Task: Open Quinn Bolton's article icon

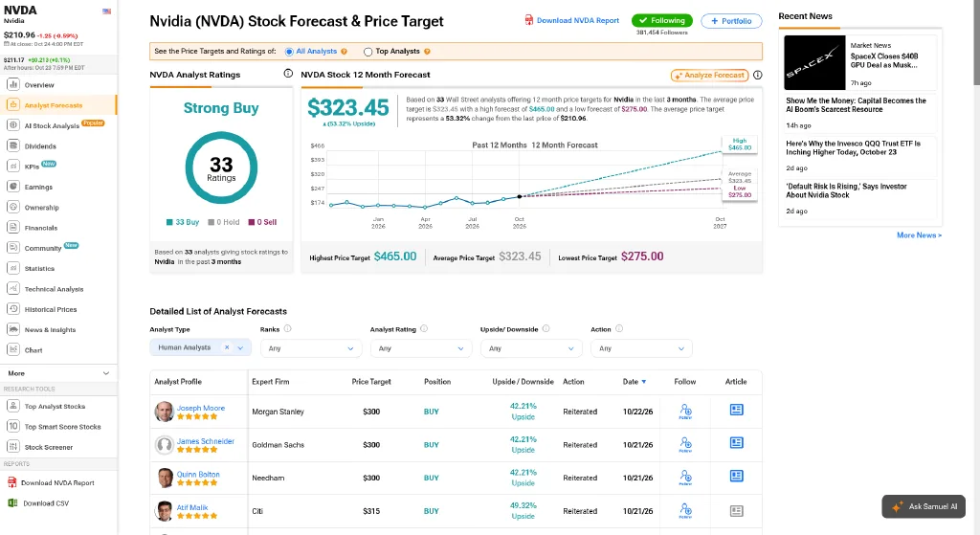Action: pos(737,476)
